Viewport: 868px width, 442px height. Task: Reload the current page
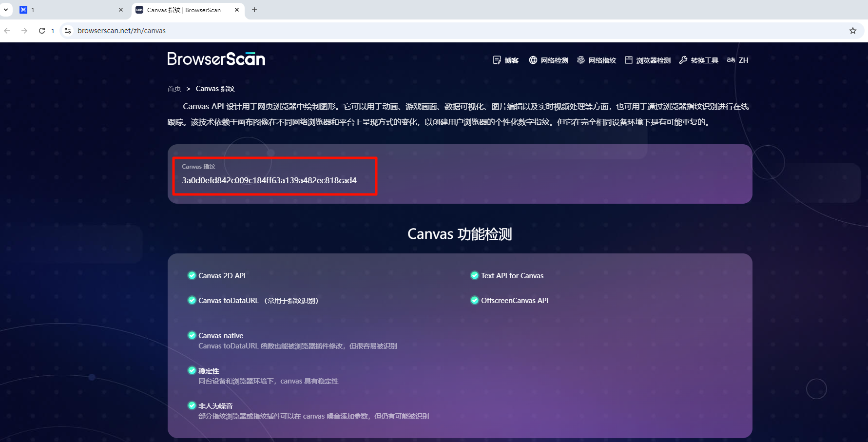click(x=42, y=31)
